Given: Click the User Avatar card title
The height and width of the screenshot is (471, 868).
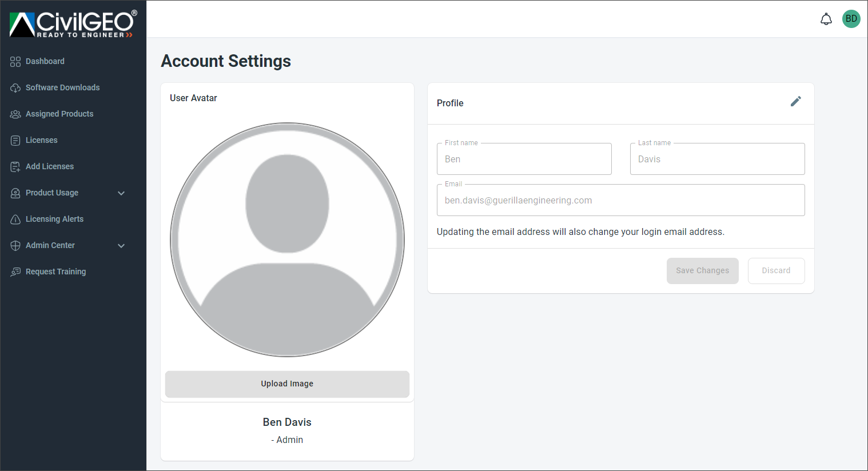Looking at the screenshot, I should [193, 98].
